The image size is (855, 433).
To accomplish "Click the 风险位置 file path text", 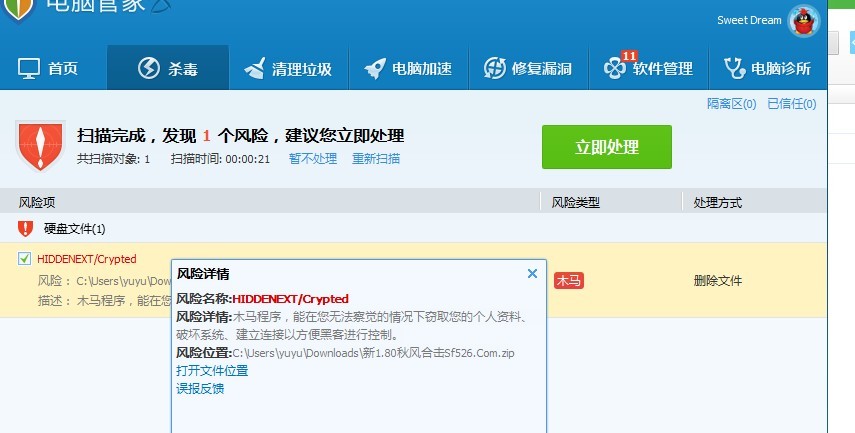I will (x=374, y=353).
